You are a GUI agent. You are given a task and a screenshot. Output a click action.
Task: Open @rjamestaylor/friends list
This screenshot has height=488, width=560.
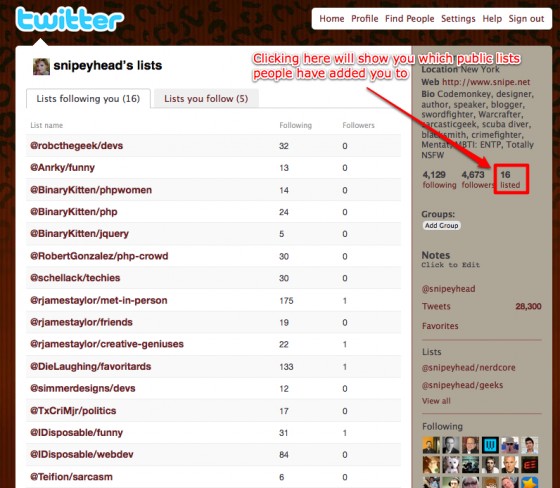tap(81, 322)
